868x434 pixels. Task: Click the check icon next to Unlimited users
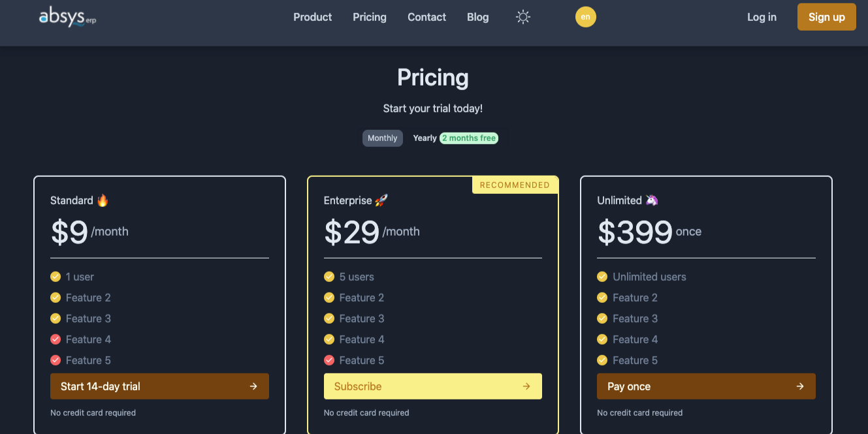pyautogui.click(x=602, y=276)
